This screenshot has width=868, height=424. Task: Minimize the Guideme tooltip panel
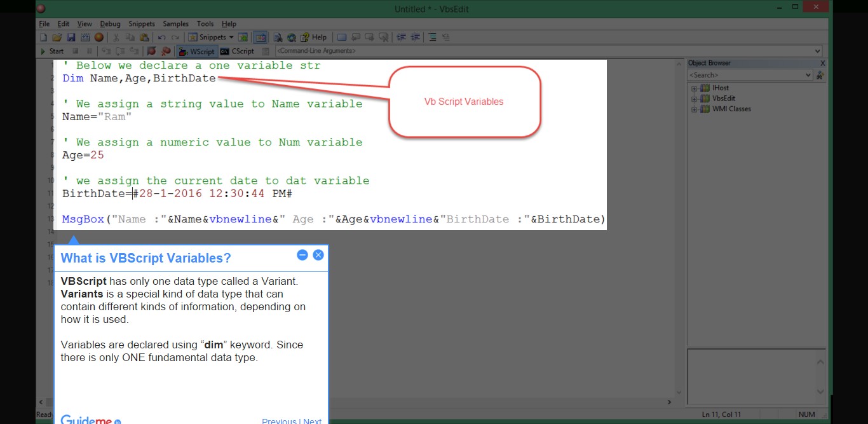click(x=302, y=255)
